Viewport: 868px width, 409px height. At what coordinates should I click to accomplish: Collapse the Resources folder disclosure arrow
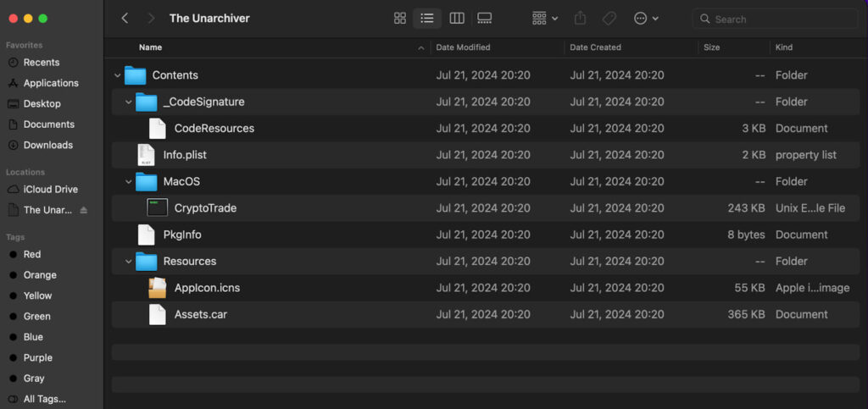pos(129,261)
